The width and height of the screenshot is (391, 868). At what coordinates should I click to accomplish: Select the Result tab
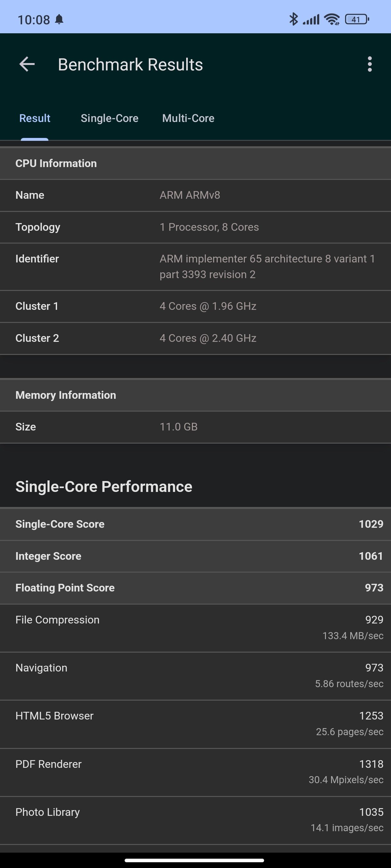[35, 118]
